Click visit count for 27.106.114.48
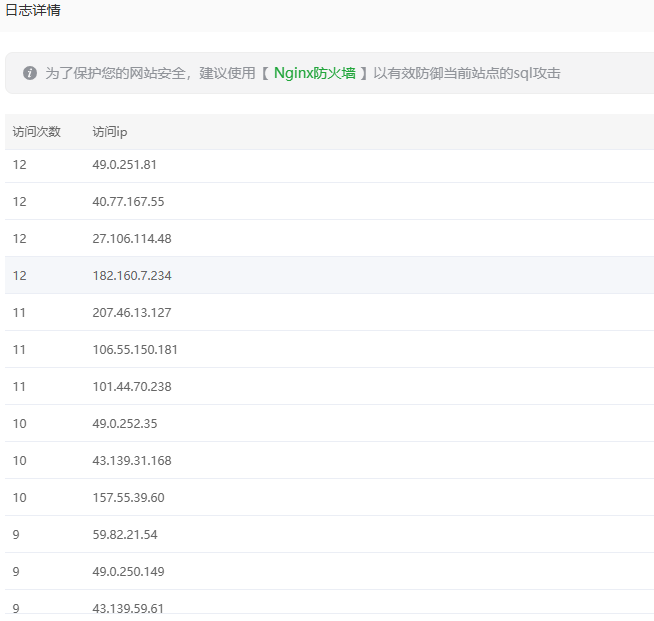The image size is (654, 621). coord(19,239)
